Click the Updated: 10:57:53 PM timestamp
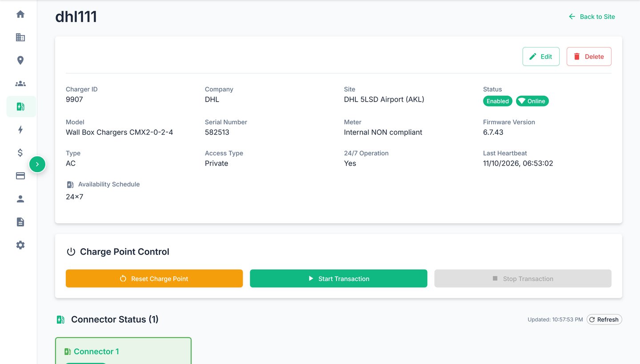Viewport: 640px width, 364px height. [x=555, y=320]
